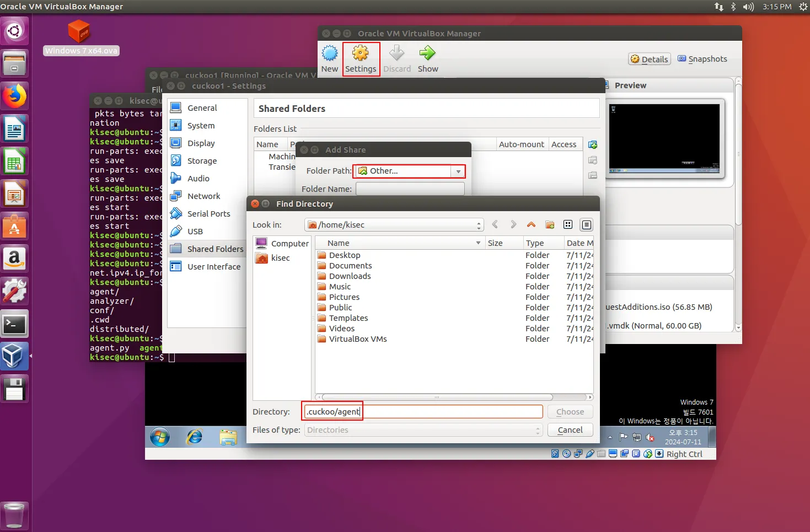Switch file dialog to detail view
The height and width of the screenshot is (532, 810).
[587, 225]
